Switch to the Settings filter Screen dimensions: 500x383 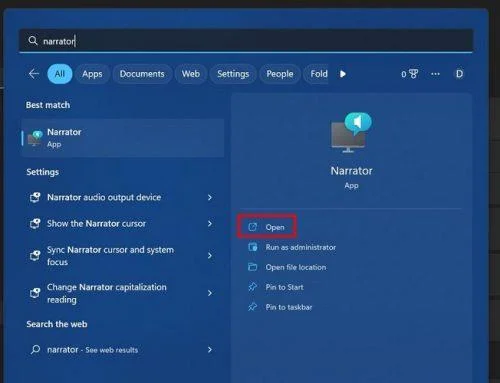tap(233, 74)
